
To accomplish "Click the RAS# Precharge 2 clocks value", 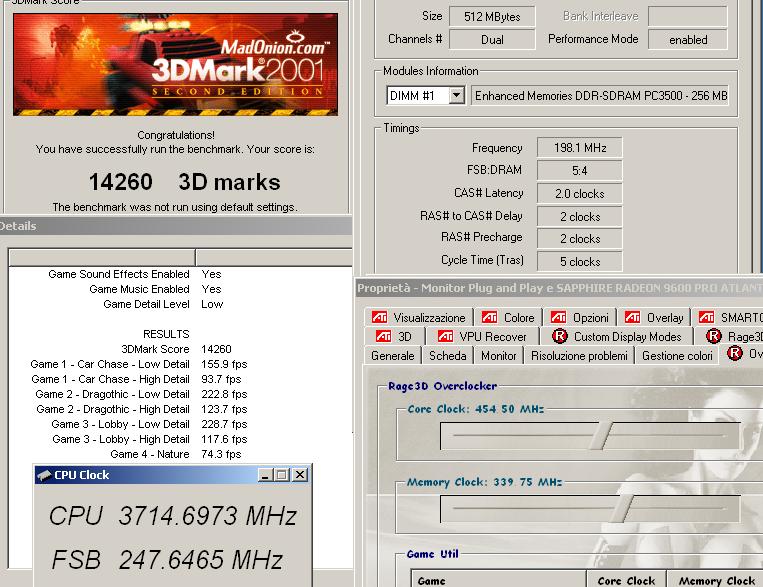I will (x=580, y=238).
